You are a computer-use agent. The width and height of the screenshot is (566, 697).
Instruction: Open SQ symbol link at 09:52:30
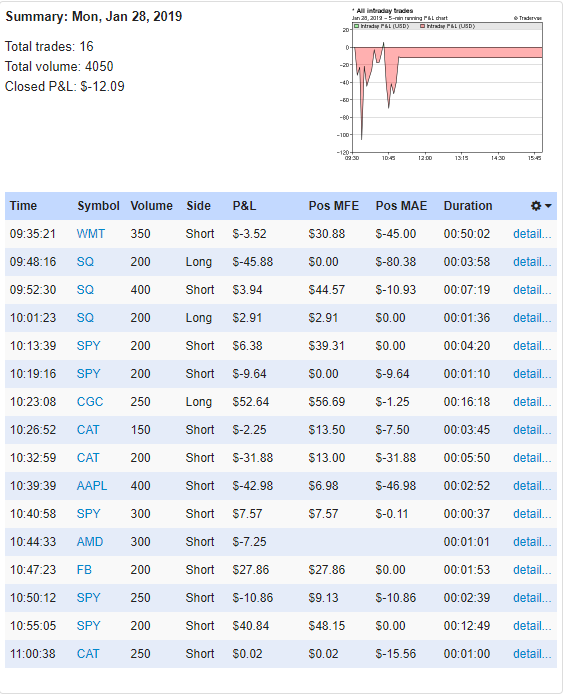click(x=85, y=290)
